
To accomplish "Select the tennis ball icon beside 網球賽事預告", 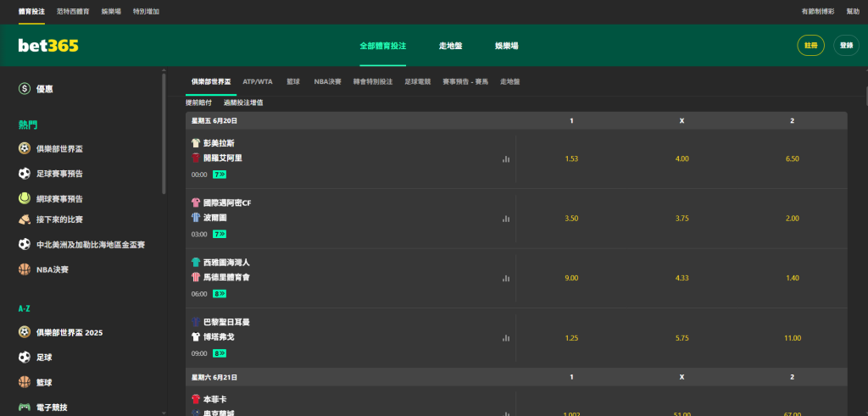I will point(25,198).
